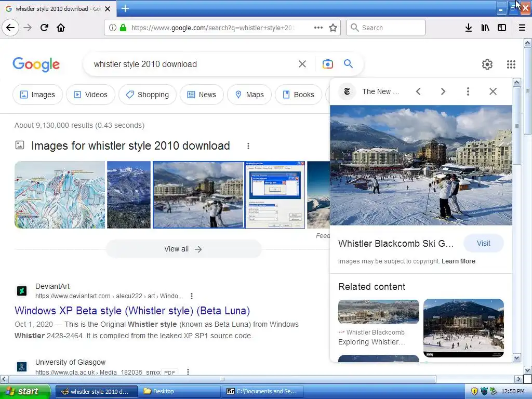Click the security shield tray icon
Screen dimensions: 532x399
tap(474, 391)
